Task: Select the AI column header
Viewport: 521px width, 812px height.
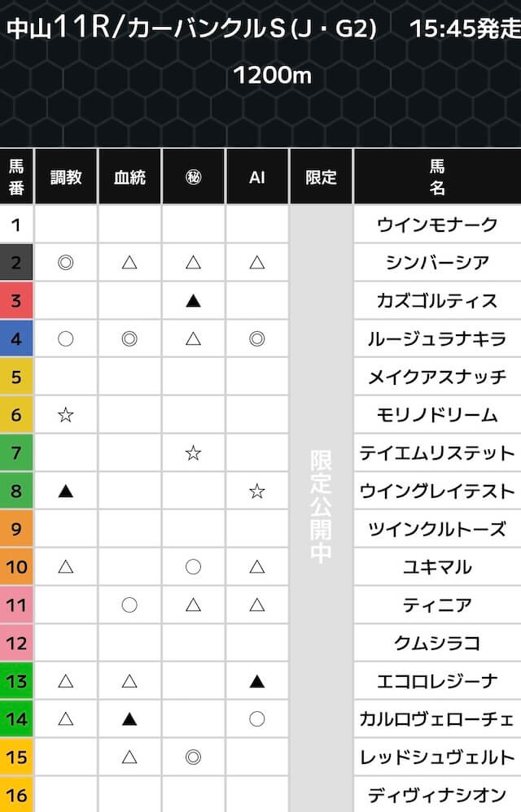Action: tap(257, 177)
